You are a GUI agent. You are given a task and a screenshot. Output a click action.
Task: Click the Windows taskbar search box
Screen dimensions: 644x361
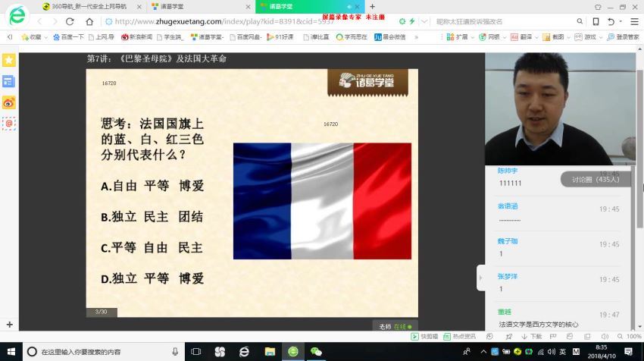103,352
